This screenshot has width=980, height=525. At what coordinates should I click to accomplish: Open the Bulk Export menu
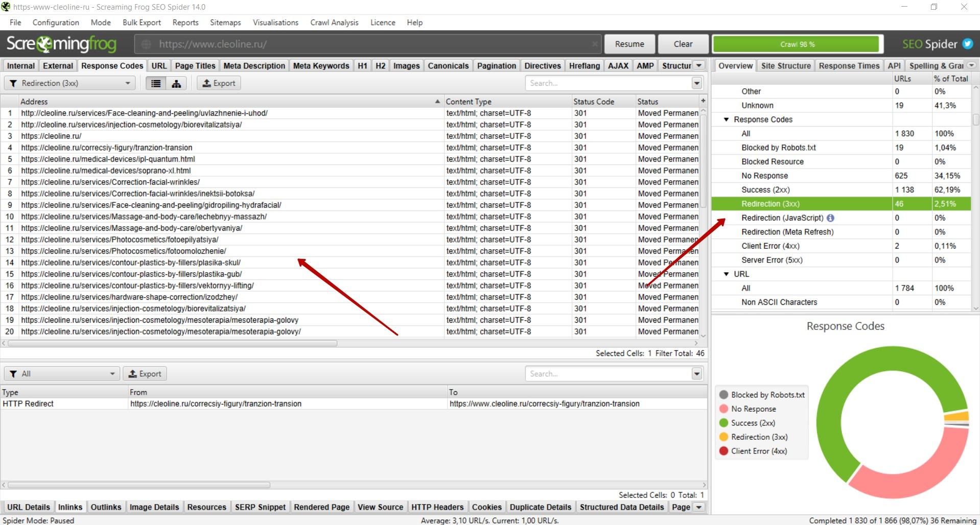pyautogui.click(x=142, y=22)
